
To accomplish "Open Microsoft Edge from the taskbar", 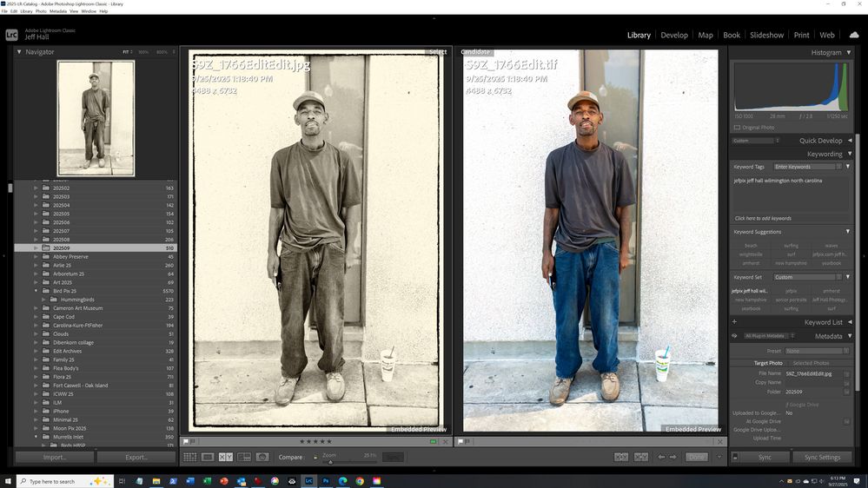I will tap(342, 481).
